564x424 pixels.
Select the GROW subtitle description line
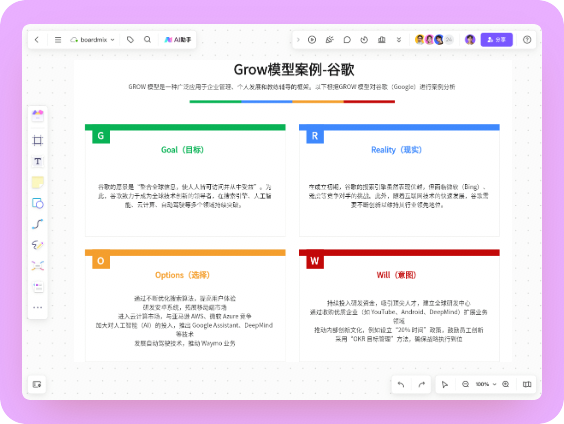pyautogui.click(x=292, y=87)
